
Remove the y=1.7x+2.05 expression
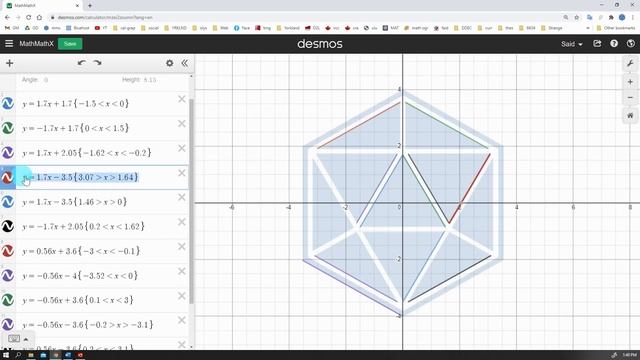coord(182,148)
